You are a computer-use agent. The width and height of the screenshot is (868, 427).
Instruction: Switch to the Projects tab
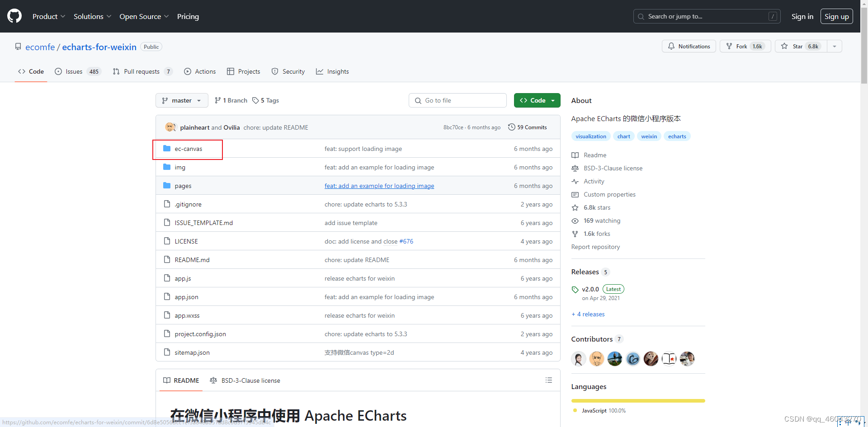(244, 71)
